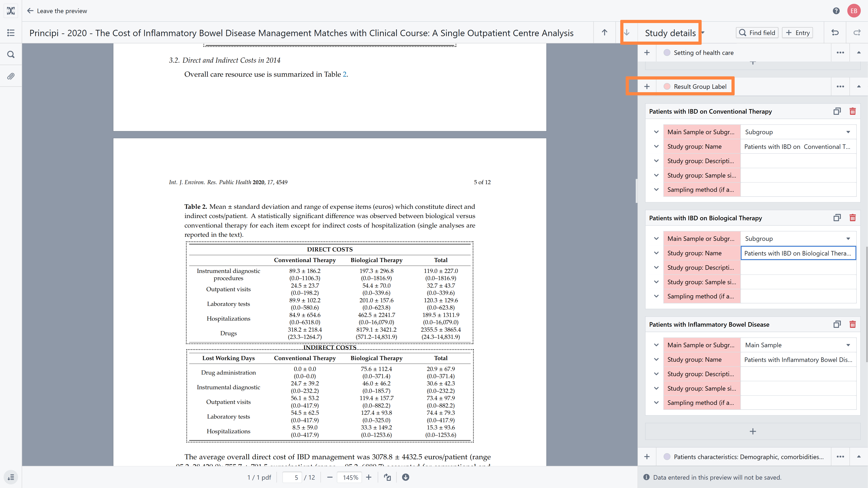The image size is (868, 488).
Task: Open the Study details section dropdown
Action: 703,33
